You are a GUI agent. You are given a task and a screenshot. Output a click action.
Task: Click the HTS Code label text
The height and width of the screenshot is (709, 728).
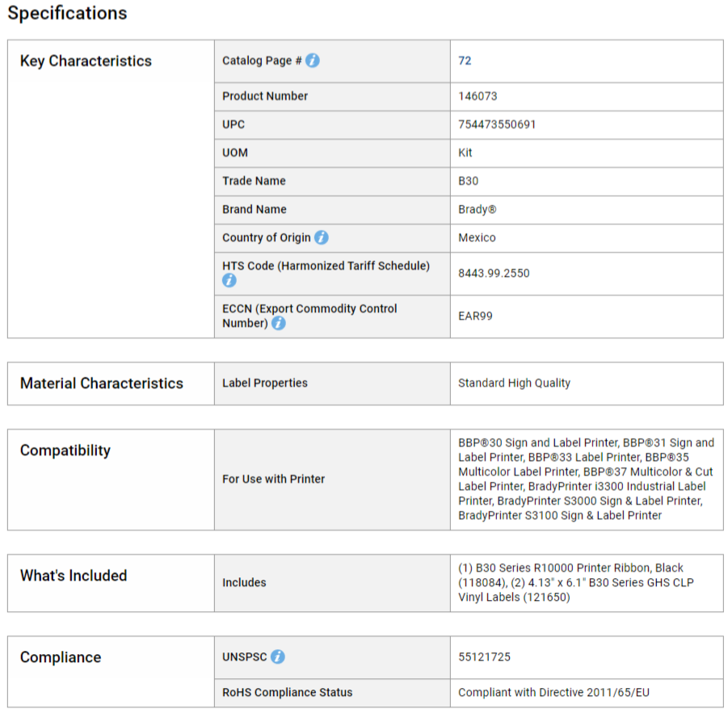pyautogui.click(x=326, y=266)
